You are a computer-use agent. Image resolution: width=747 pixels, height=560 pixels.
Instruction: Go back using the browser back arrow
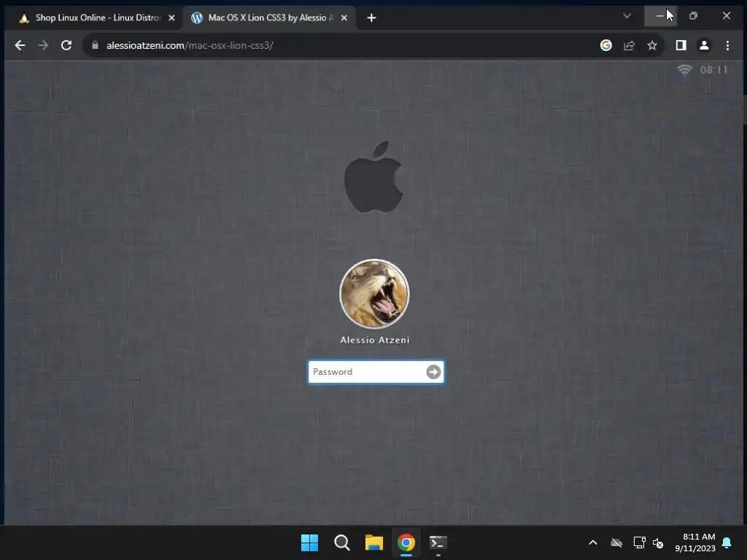pyautogui.click(x=20, y=45)
